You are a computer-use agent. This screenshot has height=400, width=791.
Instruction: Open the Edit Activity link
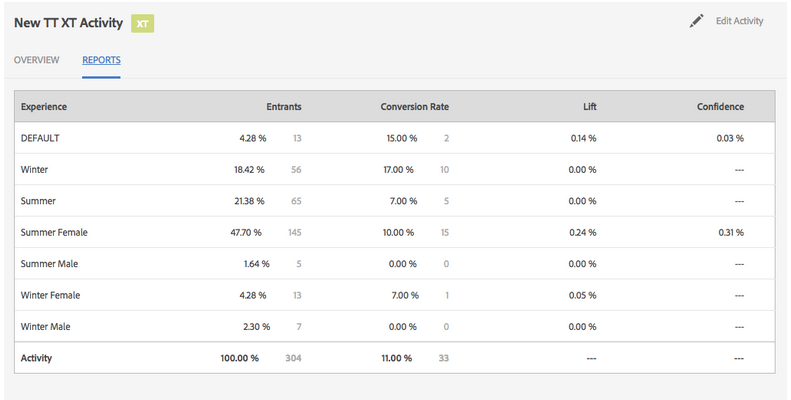[x=739, y=21]
